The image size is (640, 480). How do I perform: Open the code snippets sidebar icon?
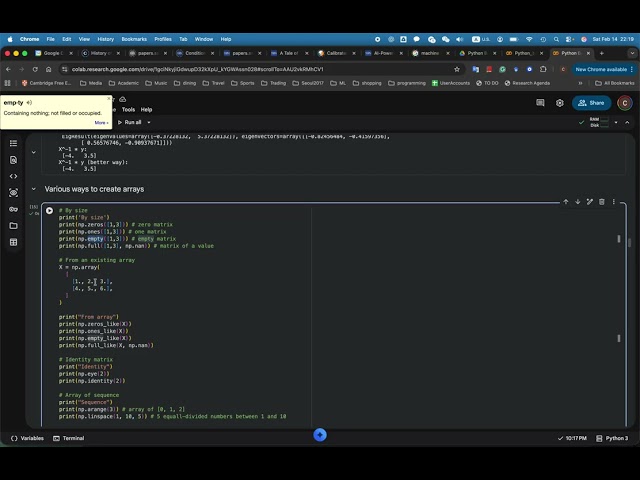coord(13,176)
